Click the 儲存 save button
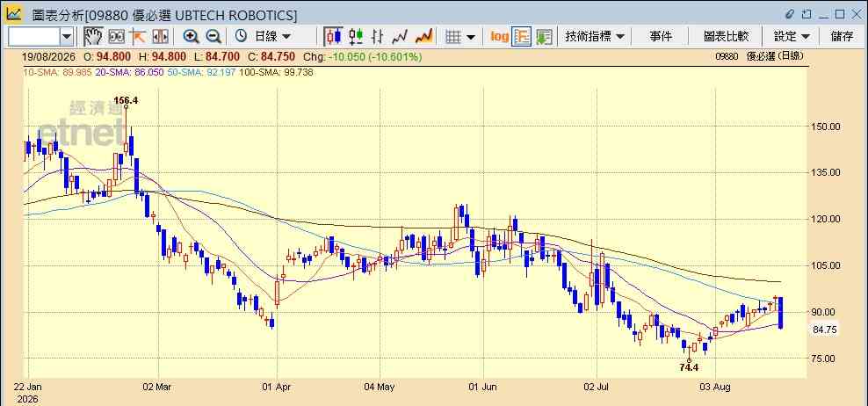 click(x=842, y=37)
